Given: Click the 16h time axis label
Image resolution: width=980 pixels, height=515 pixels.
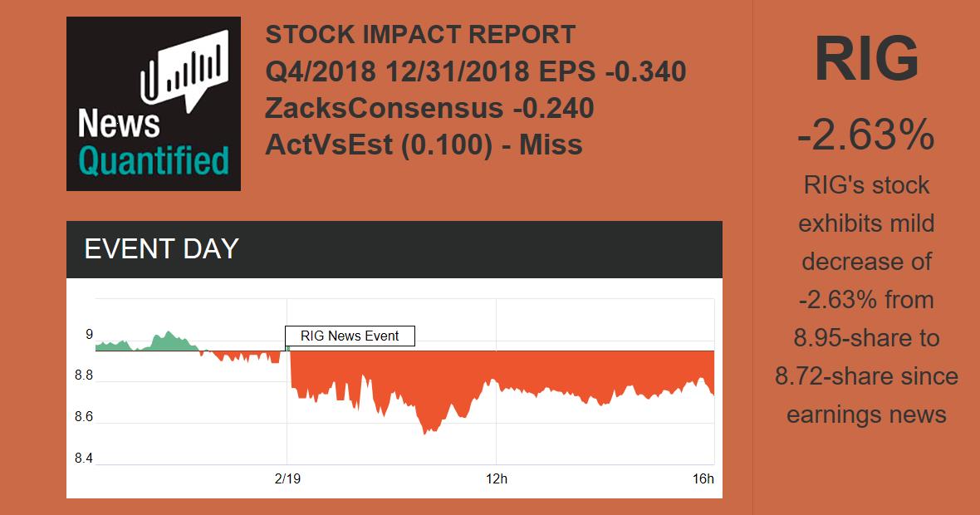Looking at the screenshot, I should 703,478.
